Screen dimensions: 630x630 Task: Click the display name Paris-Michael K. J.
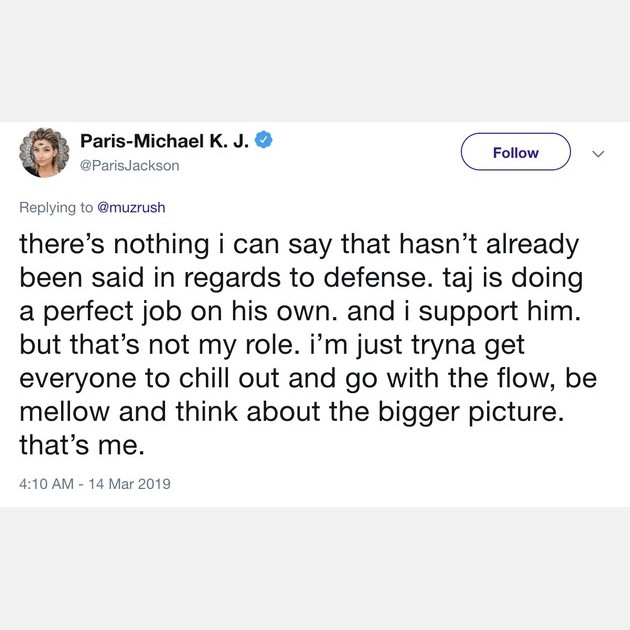pos(163,141)
